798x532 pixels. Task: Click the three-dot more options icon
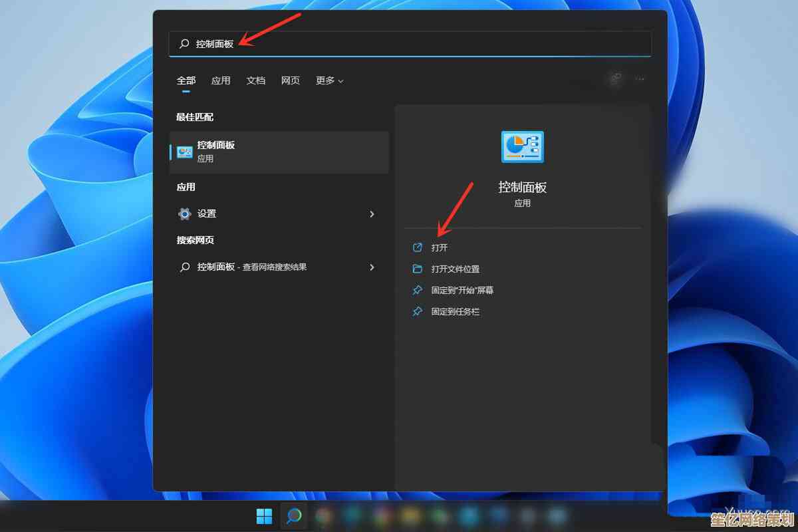640,79
